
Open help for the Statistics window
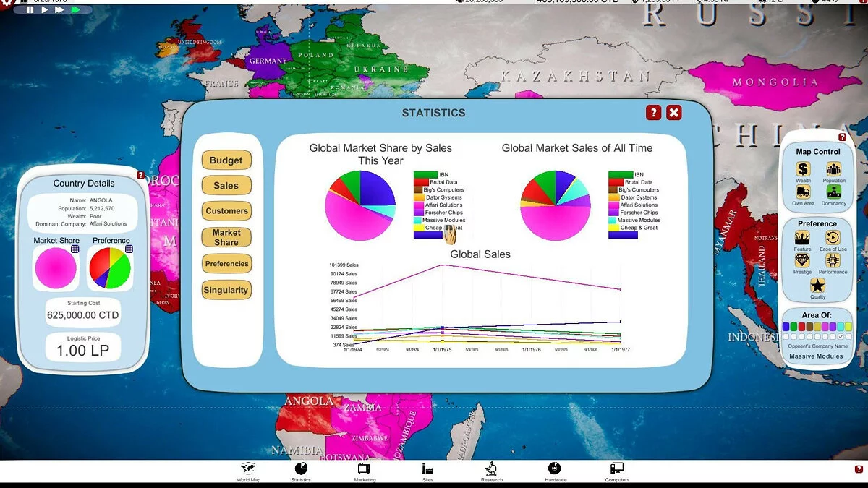click(653, 112)
